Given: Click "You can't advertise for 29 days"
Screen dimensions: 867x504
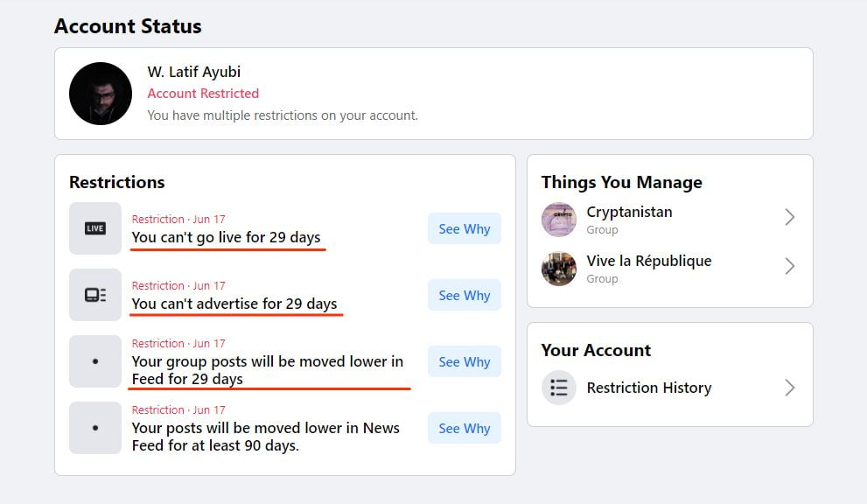Looking at the screenshot, I should (234, 304).
